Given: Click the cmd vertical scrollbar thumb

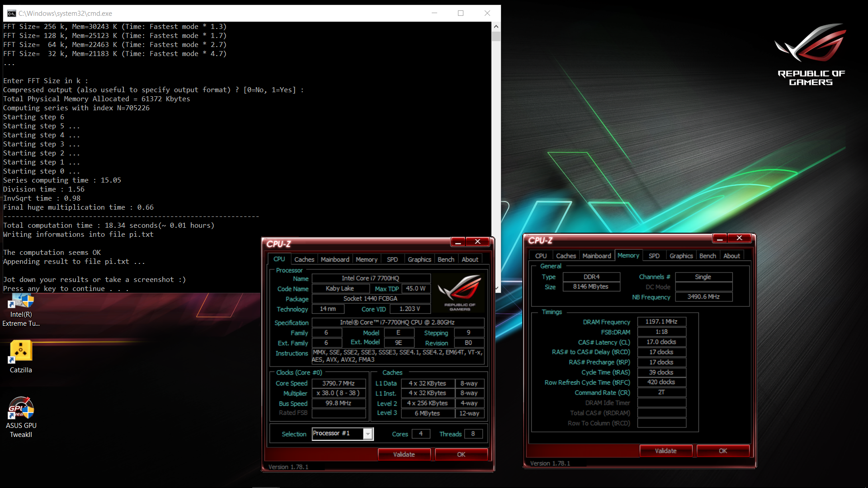Looking at the screenshot, I should pos(496,36).
